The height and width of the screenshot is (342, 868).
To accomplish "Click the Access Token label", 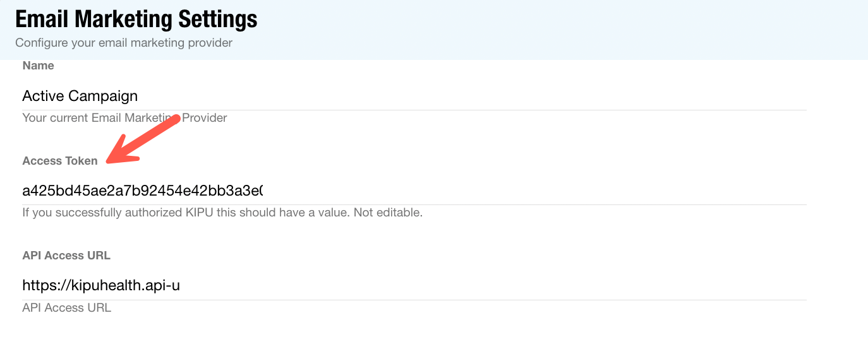I will click(x=60, y=161).
